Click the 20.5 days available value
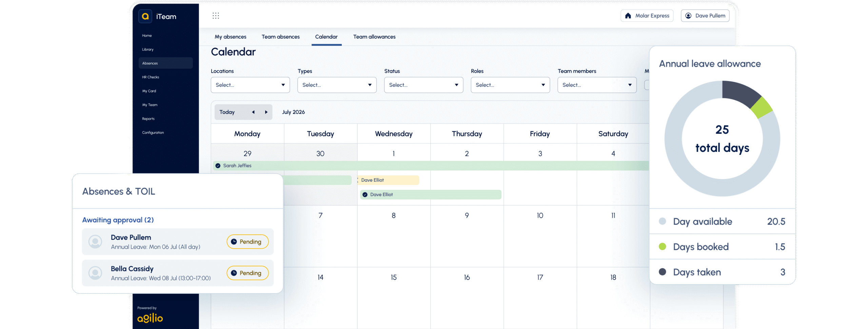868x329 pixels. pyautogui.click(x=776, y=221)
